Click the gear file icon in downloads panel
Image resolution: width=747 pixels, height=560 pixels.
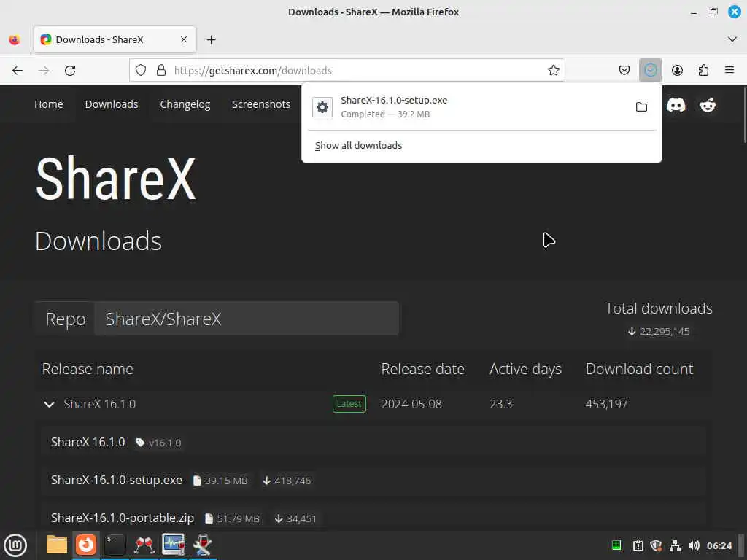322,107
